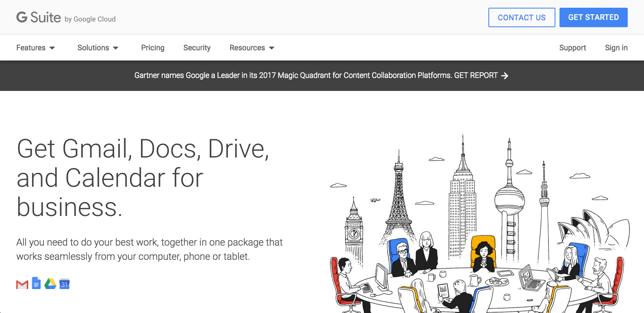Expand the Solutions dropdown arrow

(116, 48)
